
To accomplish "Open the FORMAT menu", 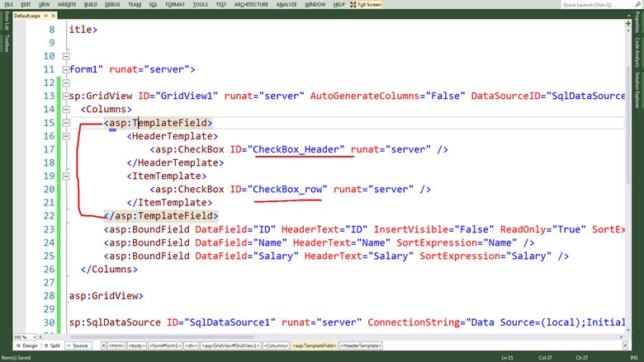I will pos(175,4).
